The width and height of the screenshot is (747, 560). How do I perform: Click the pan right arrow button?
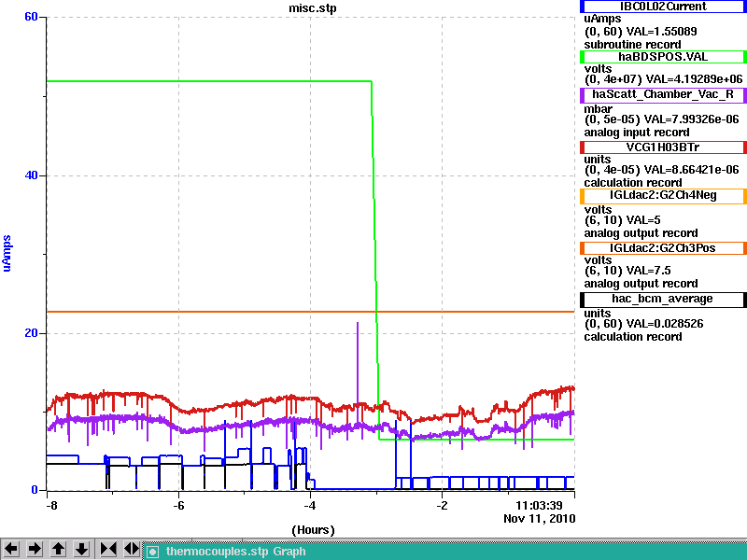[35, 549]
